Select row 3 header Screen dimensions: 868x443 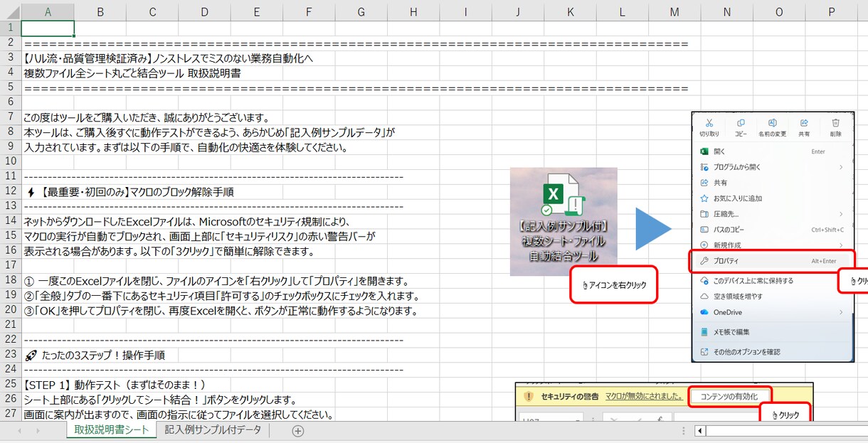point(11,58)
